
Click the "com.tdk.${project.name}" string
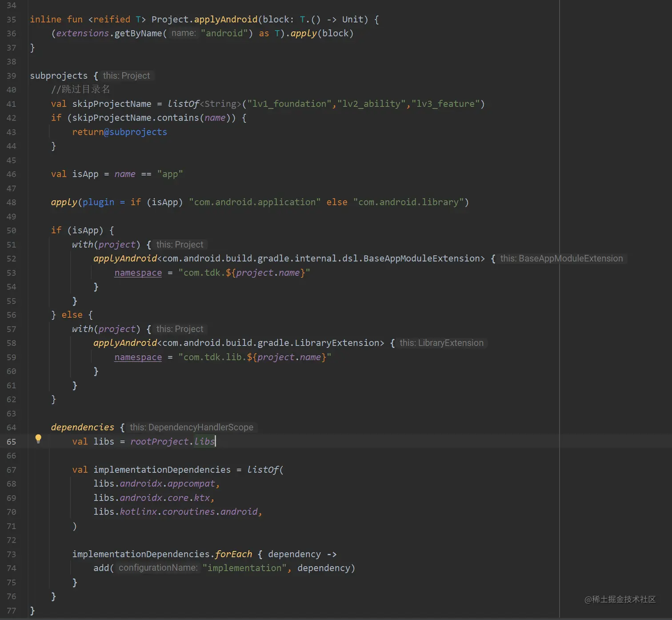(x=244, y=273)
